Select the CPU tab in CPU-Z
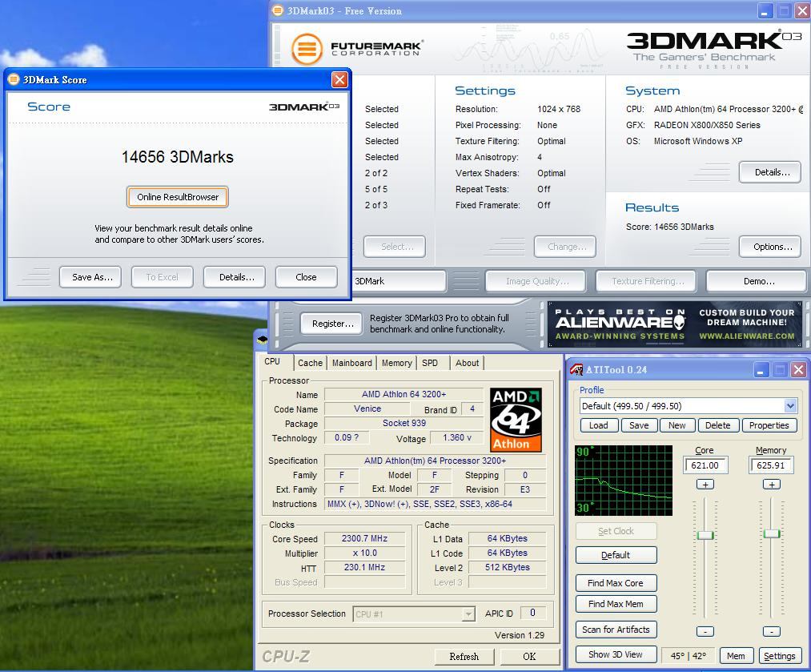811x672 pixels. [272, 361]
